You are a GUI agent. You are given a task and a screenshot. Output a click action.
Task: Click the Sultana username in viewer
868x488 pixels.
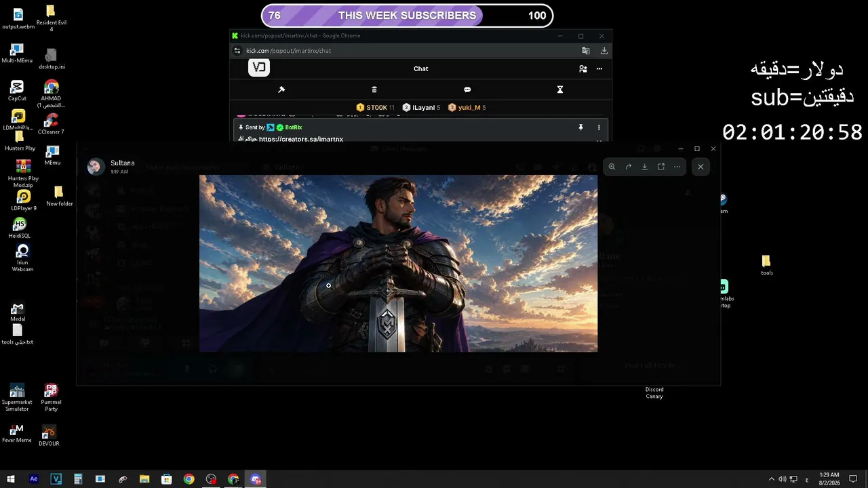[x=123, y=163]
